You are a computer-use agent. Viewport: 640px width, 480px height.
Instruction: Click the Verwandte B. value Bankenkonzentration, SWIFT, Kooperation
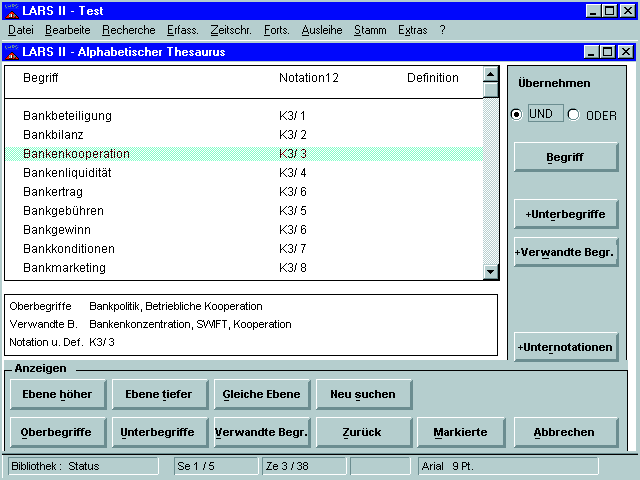click(x=190, y=324)
